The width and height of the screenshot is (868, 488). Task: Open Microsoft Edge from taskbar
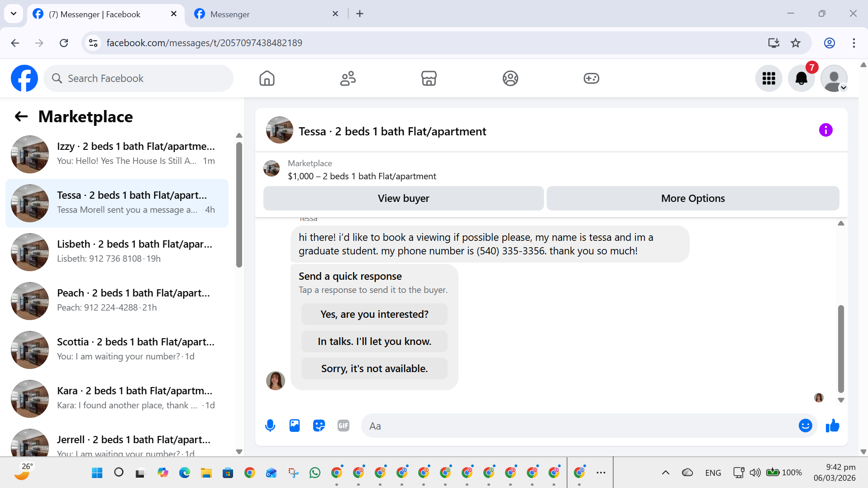point(184,473)
